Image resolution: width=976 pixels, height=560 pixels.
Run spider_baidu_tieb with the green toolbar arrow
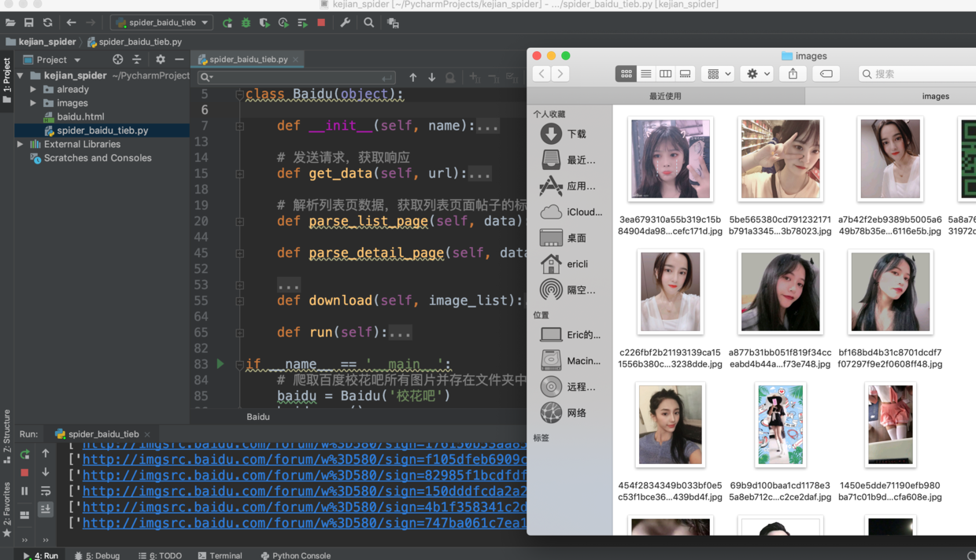coord(227,23)
